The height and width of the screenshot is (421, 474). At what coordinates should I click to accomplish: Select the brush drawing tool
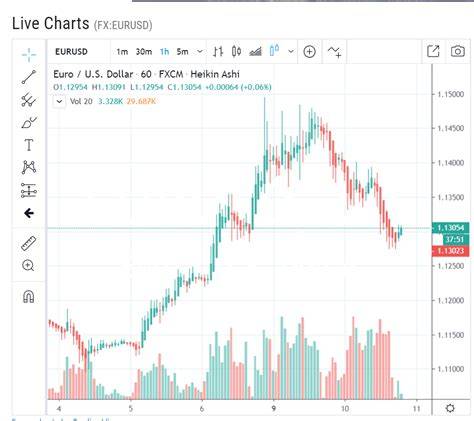pos(29,122)
